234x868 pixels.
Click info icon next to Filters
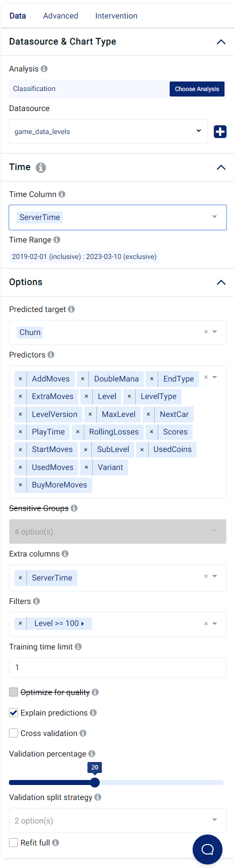[x=36, y=601]
